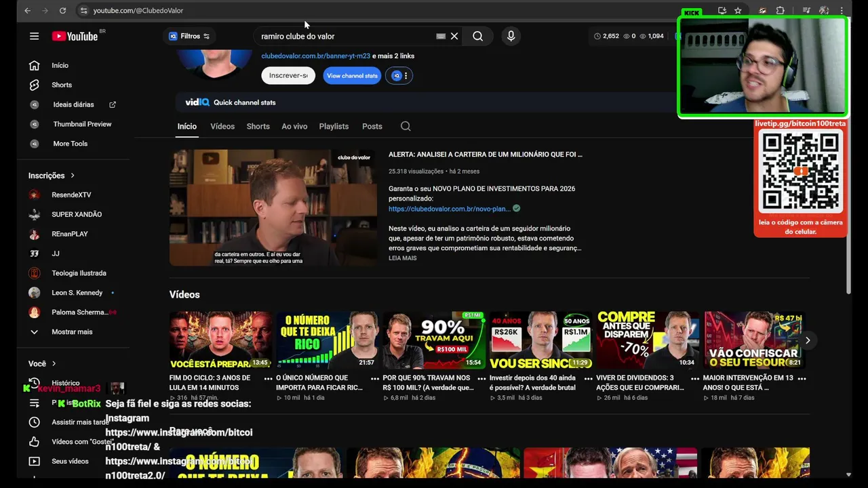Open options for VIVER DE DIVIDENDOS video
This screenshot has width=868, height=488.
point(695,379)
